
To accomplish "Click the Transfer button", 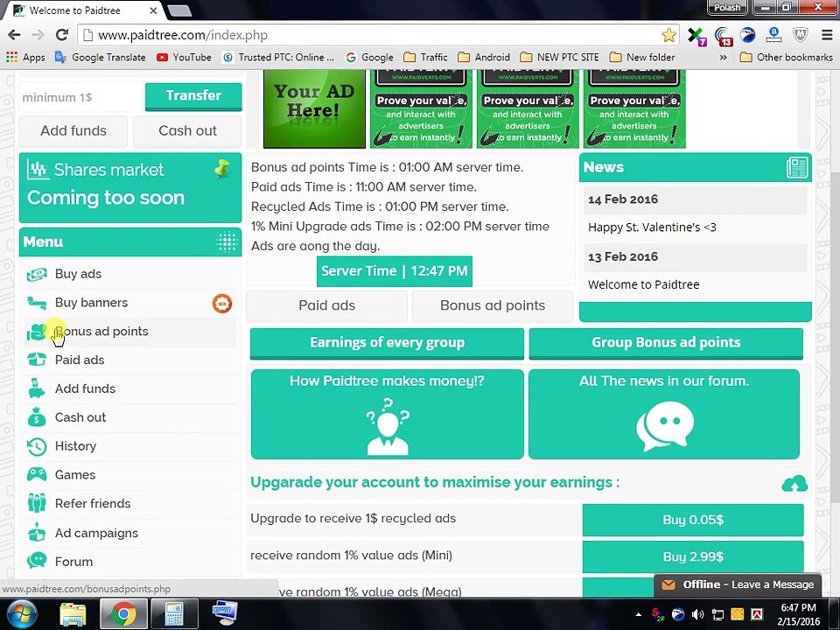I will click(x=193, y=96).
